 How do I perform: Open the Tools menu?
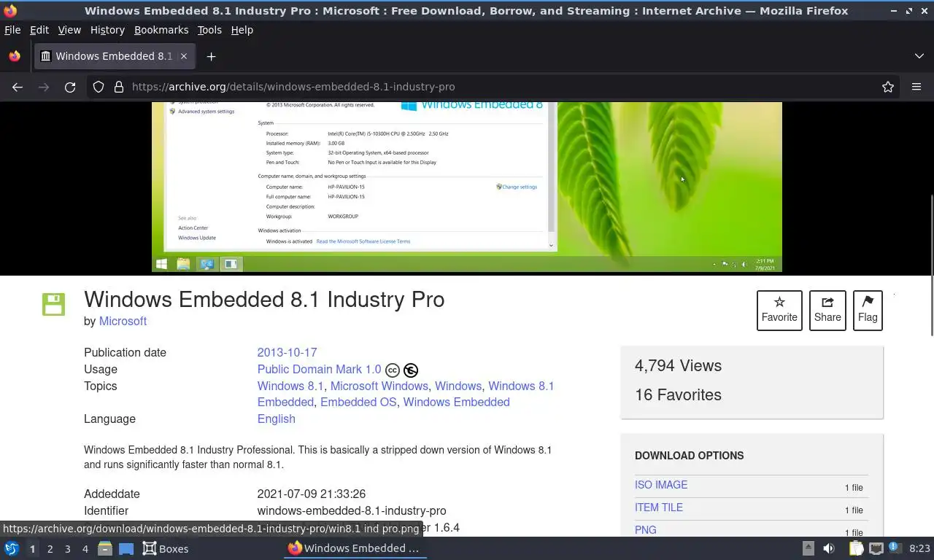coord(209,30)
